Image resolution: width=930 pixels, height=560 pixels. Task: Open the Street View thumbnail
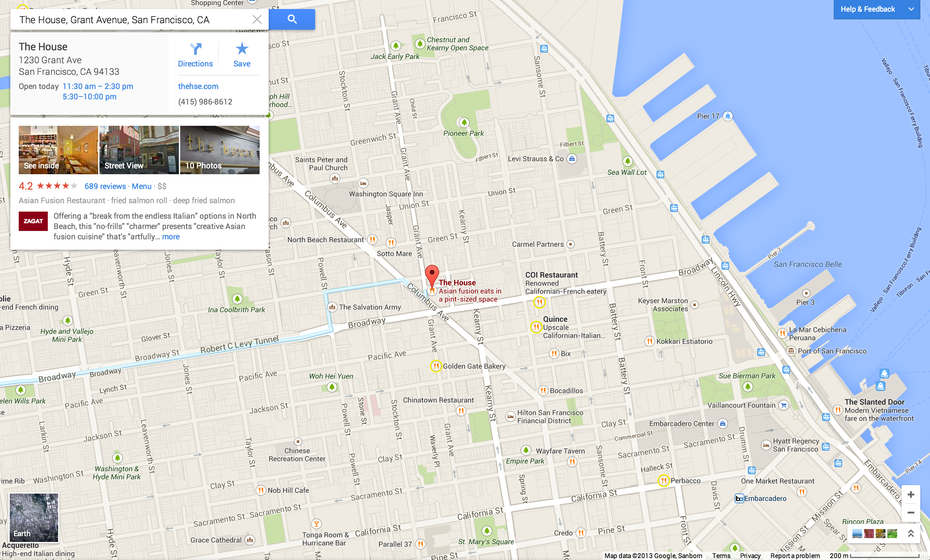point(139,150)
